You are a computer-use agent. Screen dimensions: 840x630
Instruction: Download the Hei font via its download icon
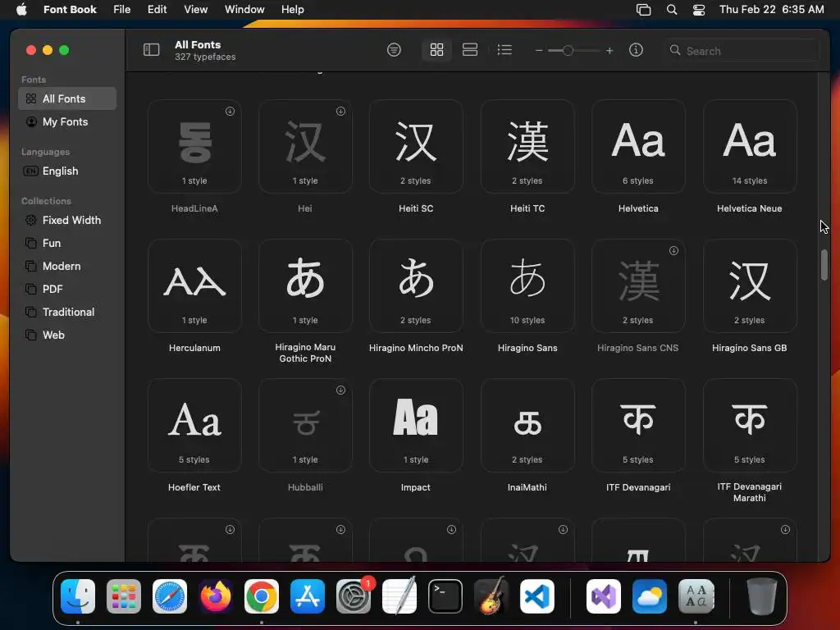(340, 111)
